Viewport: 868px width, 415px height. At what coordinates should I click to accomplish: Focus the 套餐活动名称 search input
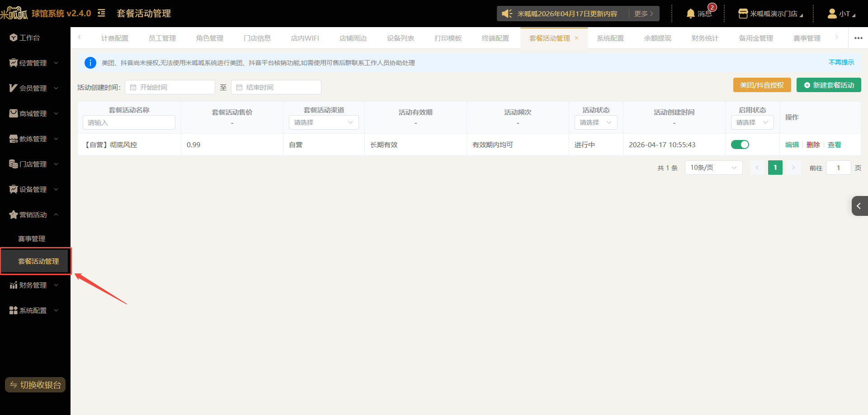click(129, 122)
